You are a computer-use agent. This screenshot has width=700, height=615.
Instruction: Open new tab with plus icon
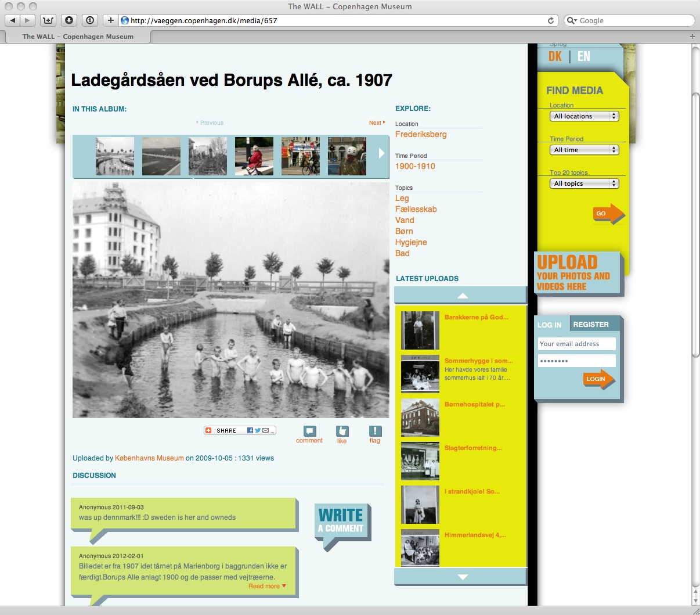click(x=692, y=36)
